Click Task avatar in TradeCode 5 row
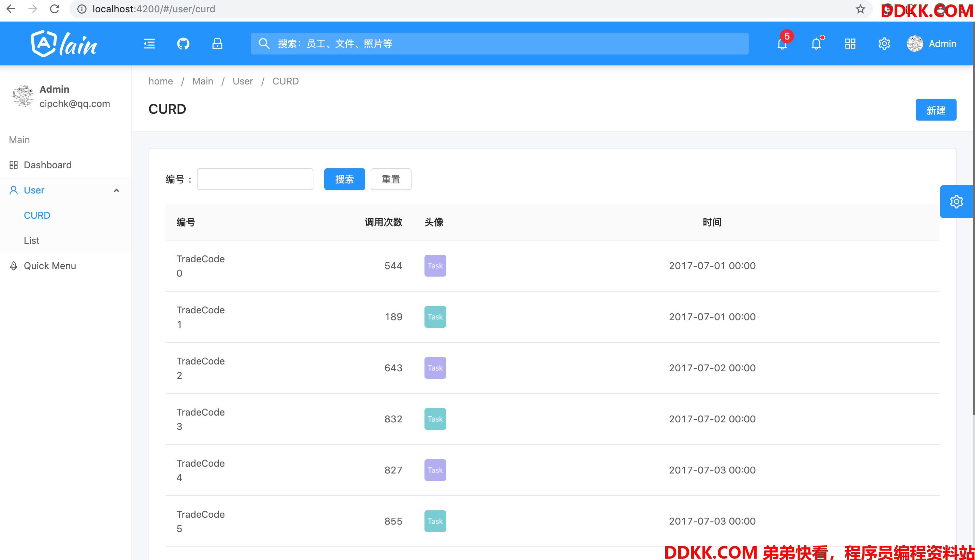The height and width of the screenshot is (560, 975). click(435, 521)
